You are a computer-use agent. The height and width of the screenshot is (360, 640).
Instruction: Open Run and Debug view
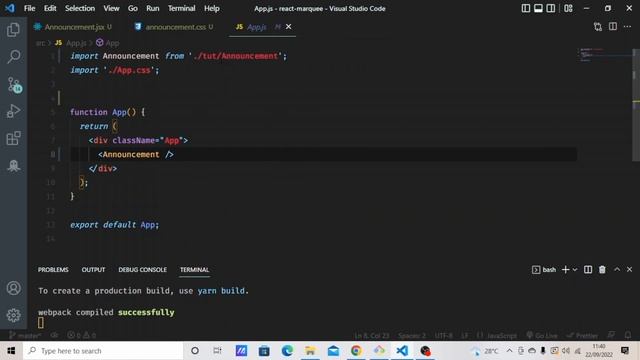point(13,111)
